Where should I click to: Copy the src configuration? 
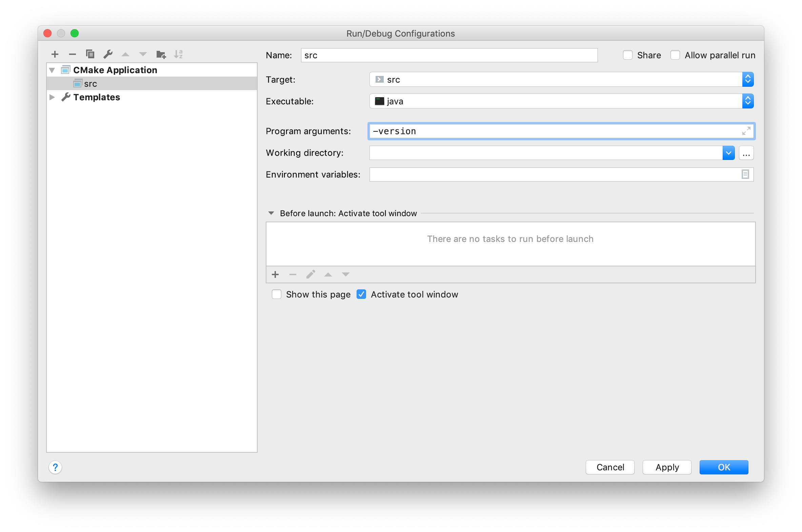90,54
